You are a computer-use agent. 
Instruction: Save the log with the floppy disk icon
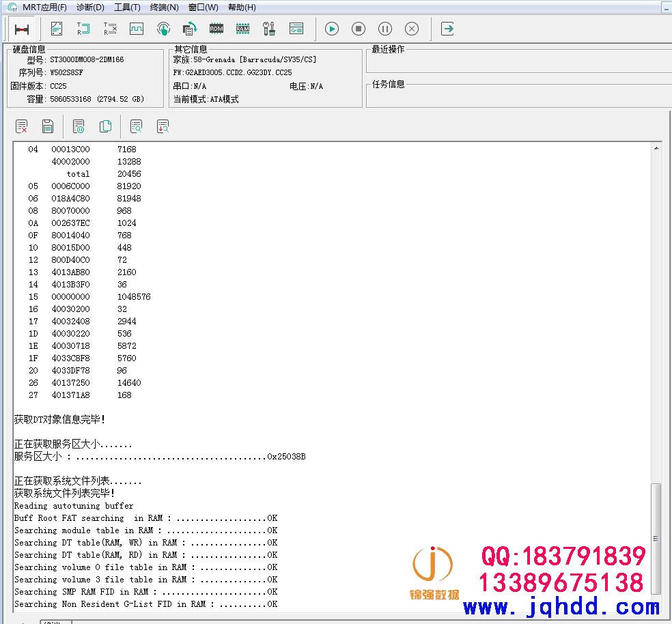tap(48, 126)
